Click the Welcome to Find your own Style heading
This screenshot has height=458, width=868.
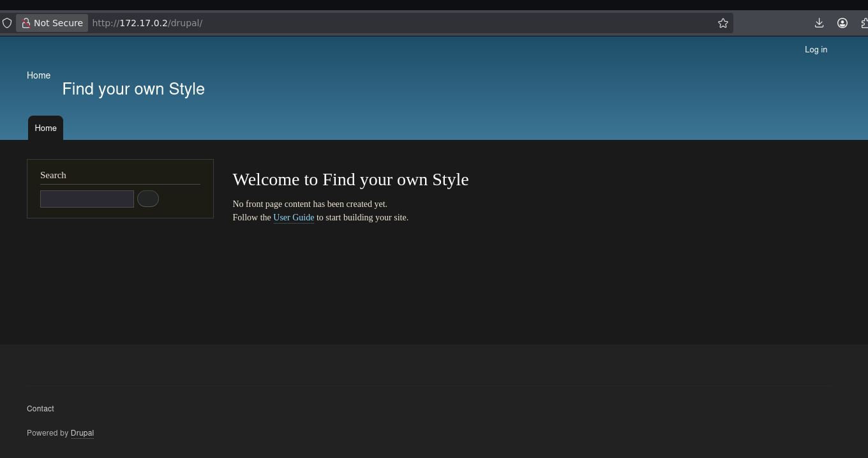tap(350, 179)
